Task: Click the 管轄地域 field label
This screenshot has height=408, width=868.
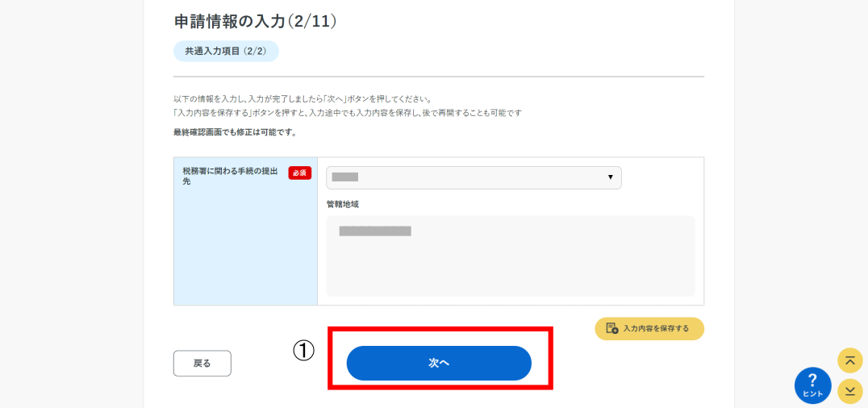Action: click(343, 204)
